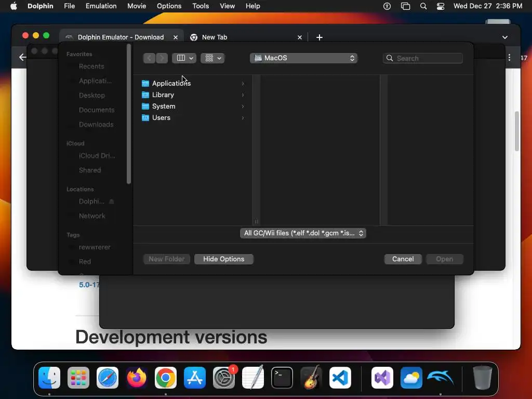The image size is (532, 399).
Task: Select Recents in the sidebar
Action: coord(91,66)
